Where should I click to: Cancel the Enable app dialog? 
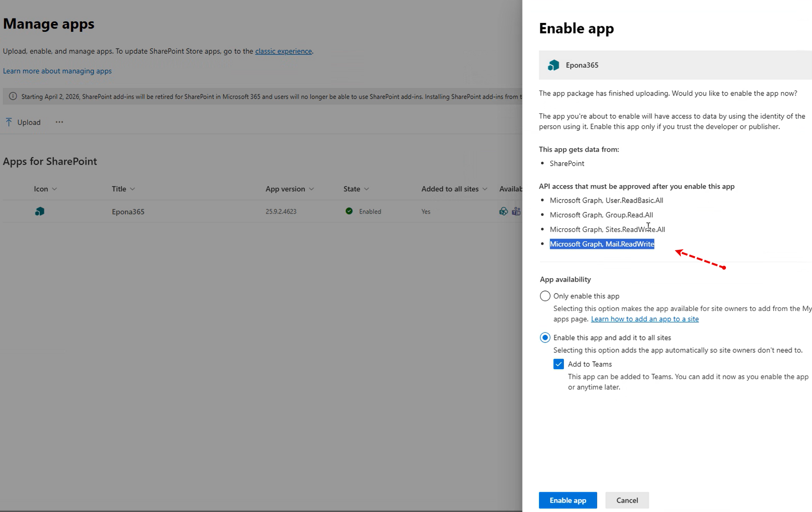point(627,500)
